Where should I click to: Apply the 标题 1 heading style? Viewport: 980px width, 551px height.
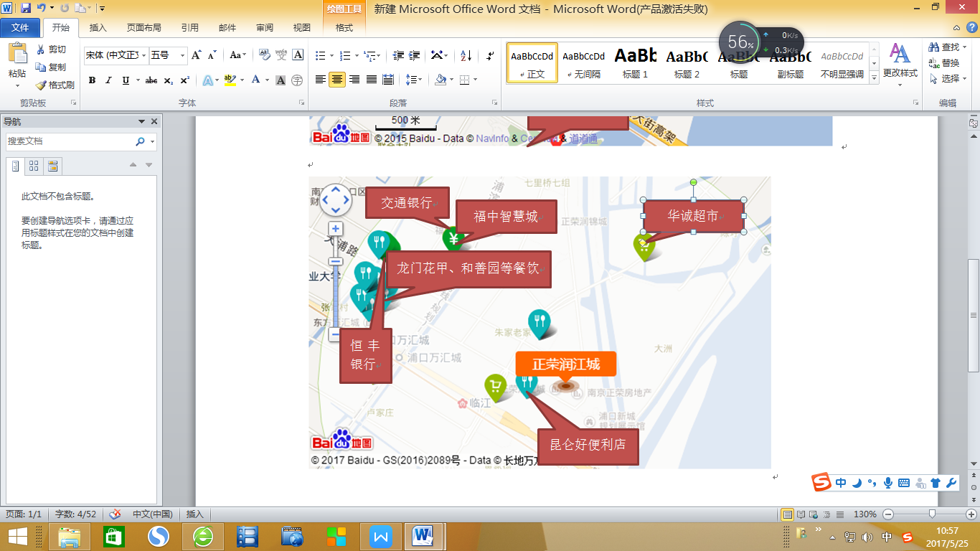point(636,63)
